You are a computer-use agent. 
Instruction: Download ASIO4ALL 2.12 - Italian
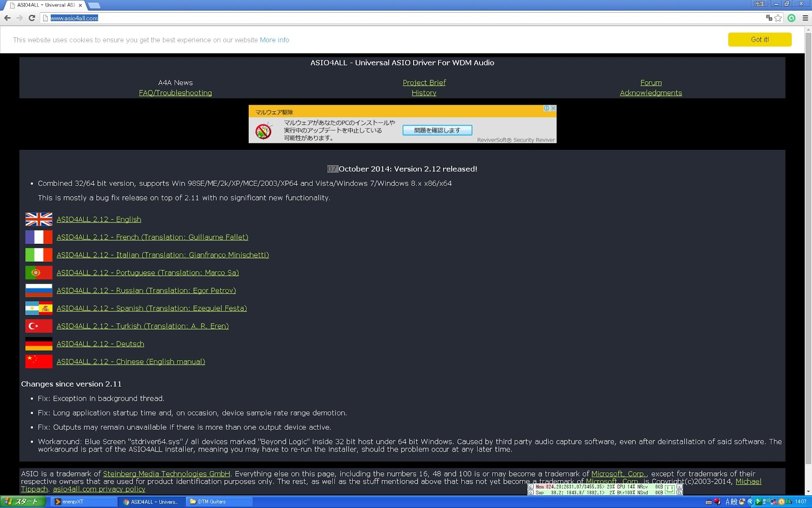coord(162,255)
